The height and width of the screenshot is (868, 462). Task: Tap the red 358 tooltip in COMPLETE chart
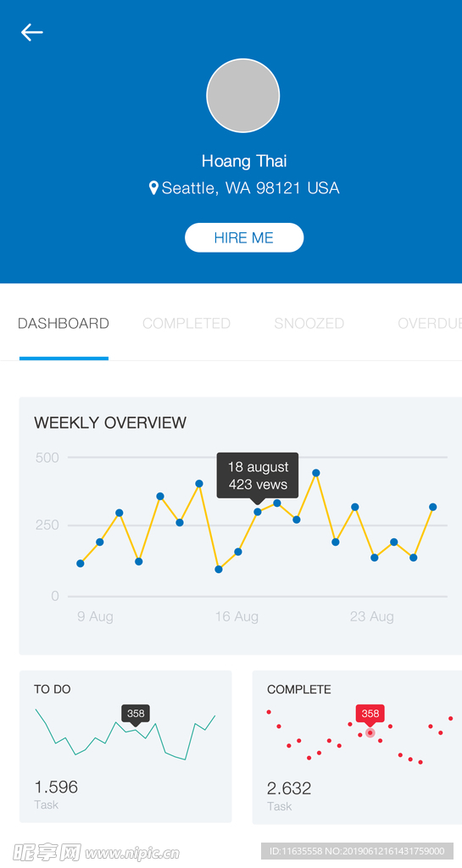point(370,714)
